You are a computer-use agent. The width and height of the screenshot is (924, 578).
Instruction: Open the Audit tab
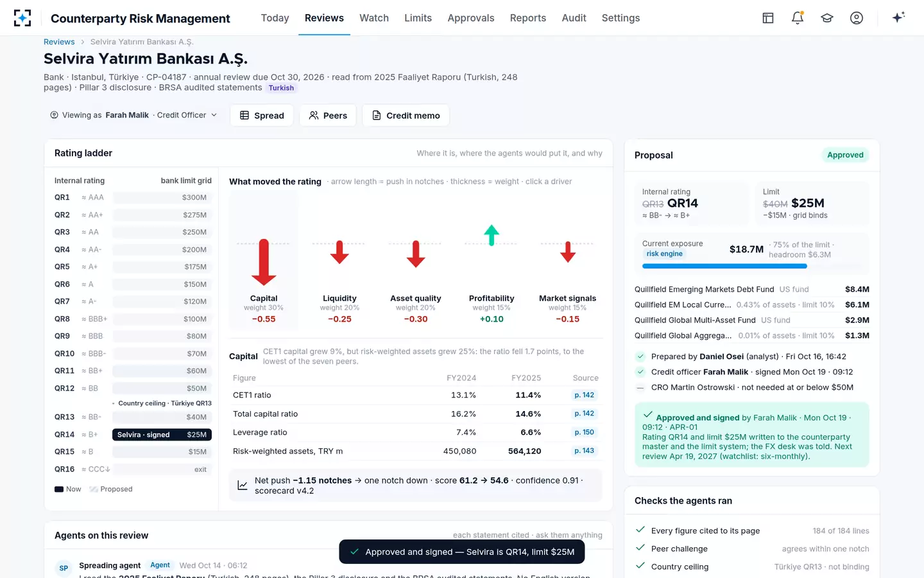click(x=574, y=18)
